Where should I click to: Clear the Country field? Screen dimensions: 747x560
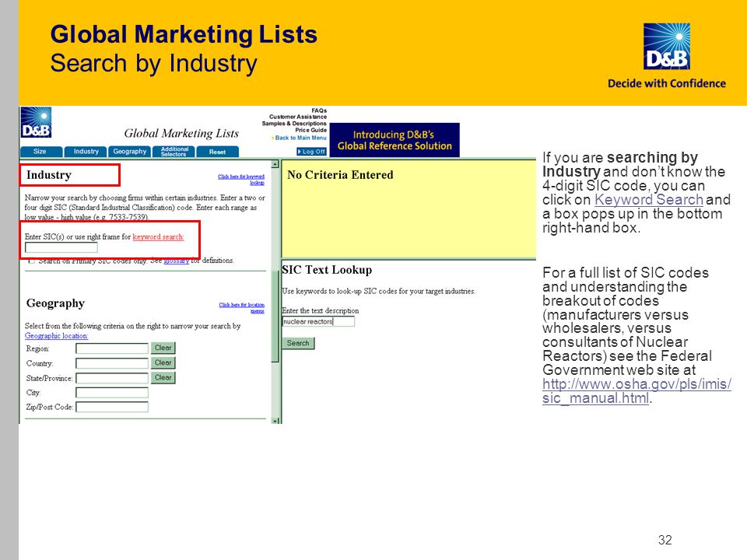[163, 363]
